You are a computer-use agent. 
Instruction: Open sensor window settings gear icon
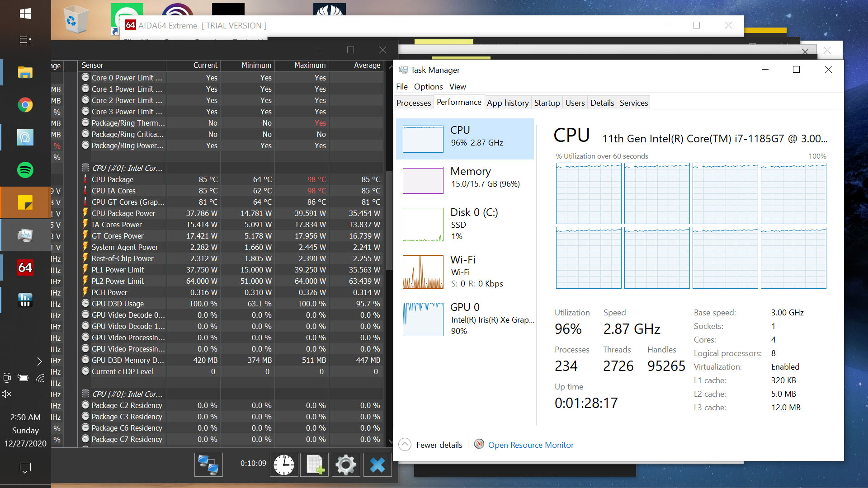point(346,465)
